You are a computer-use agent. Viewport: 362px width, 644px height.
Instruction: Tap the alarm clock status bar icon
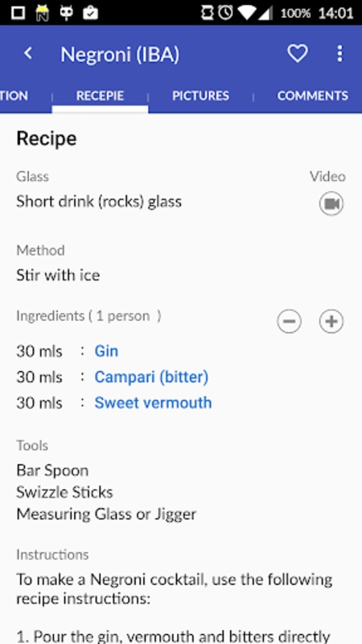coord(225,13)
